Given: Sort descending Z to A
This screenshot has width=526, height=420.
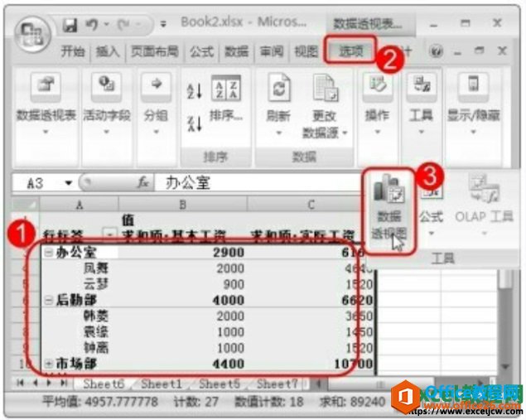Looking at the screenshot, I should (x=194, y=123).
